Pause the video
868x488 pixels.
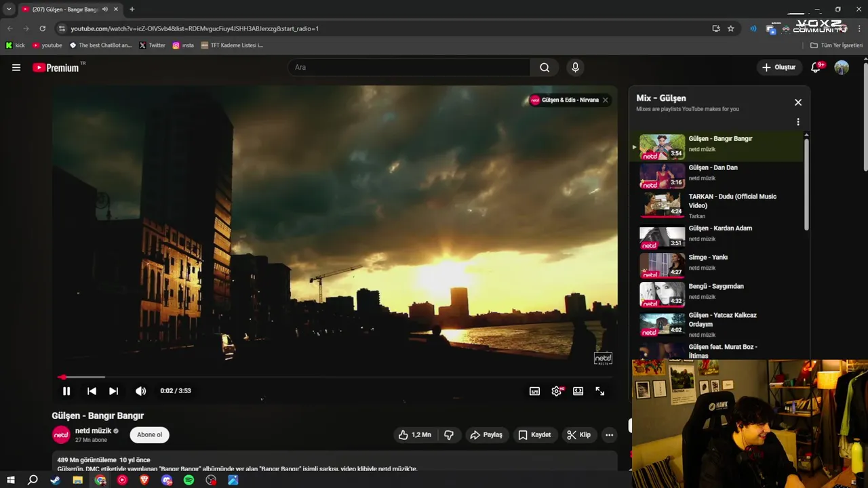pos(66,391)
